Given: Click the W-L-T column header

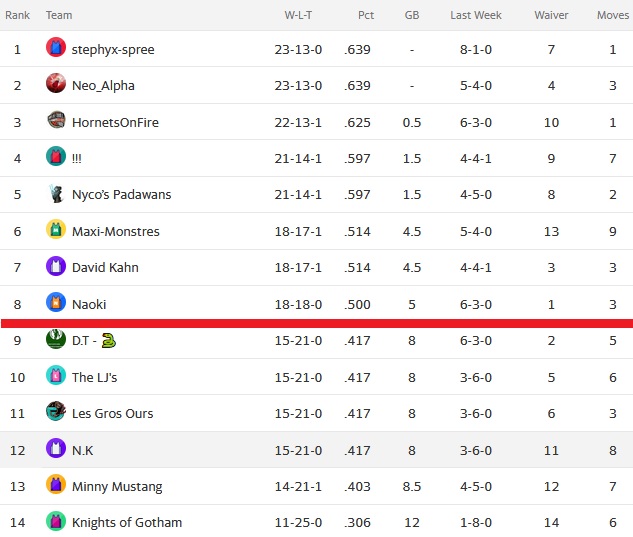Looking at the screenshot, I should pos(298,15).
